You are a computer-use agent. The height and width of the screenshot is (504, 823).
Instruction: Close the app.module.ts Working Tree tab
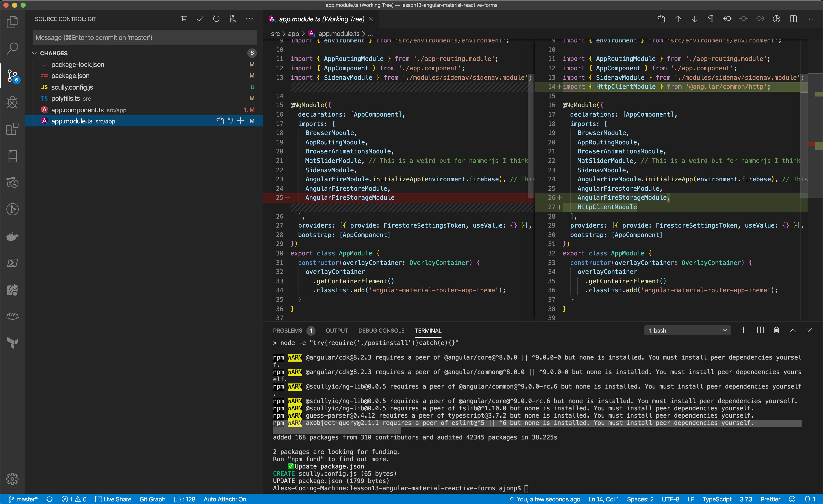[x=371, y=19]
